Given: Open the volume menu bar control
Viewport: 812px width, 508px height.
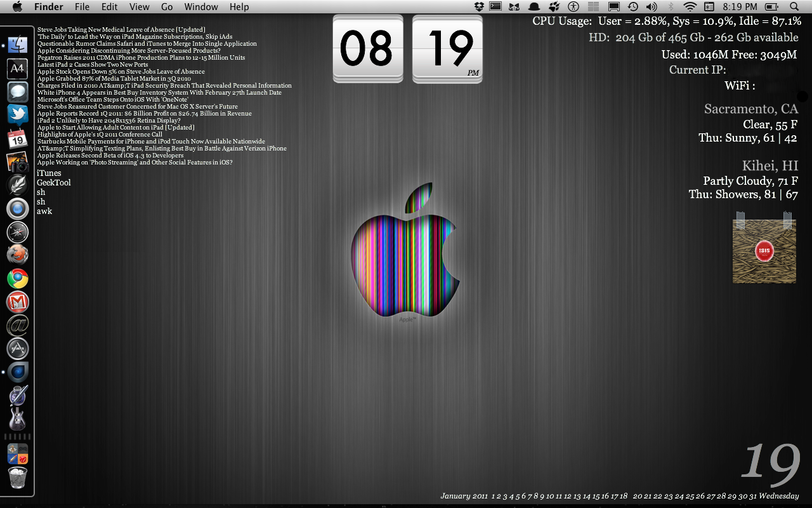Looking at the screenshot, I should (x=652, y=6).
